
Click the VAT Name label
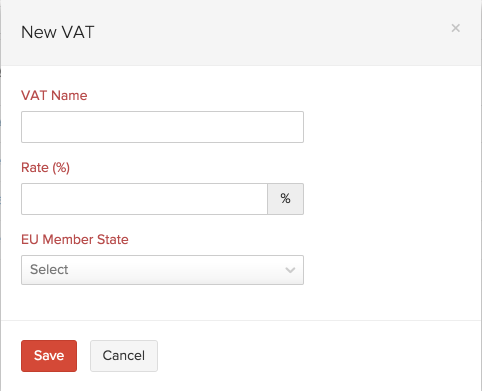(x=54, y=95)
